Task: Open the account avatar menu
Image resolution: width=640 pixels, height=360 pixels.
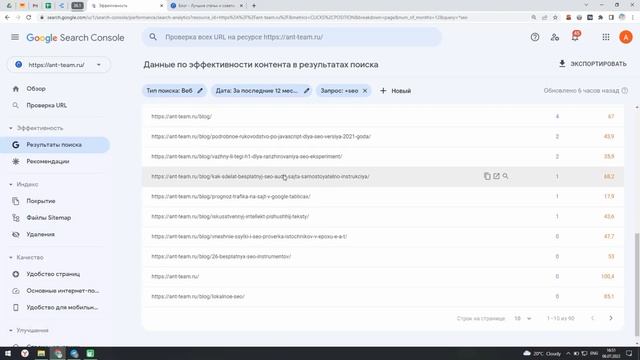Action: click(626, 37)
